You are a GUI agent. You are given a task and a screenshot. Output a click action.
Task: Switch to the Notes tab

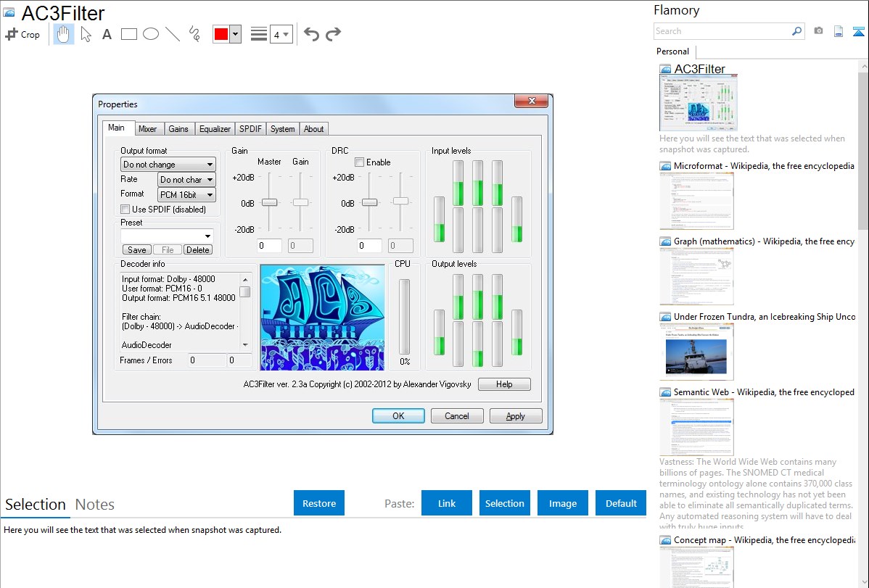[95, 505]
